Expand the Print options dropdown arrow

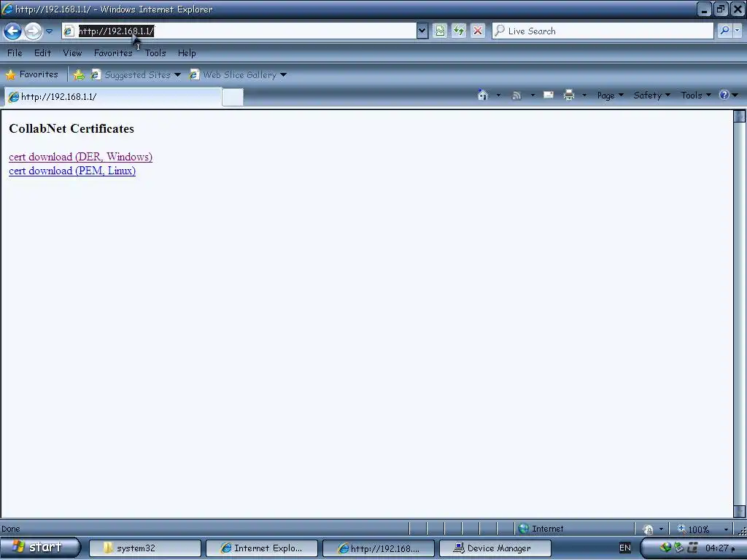(584, 96)
